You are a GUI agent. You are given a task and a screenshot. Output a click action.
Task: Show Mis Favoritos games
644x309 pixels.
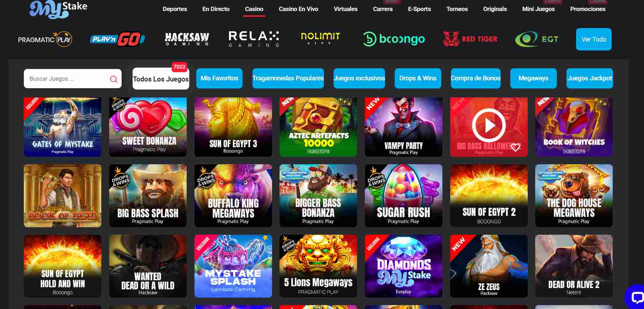(219, 78)
